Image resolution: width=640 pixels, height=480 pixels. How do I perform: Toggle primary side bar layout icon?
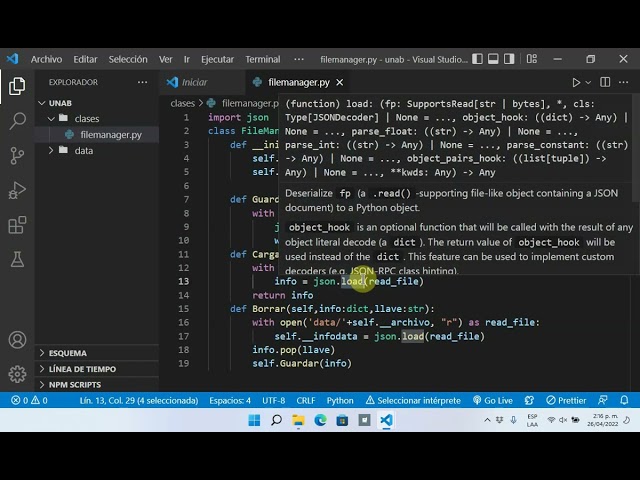tap(477, 59)
